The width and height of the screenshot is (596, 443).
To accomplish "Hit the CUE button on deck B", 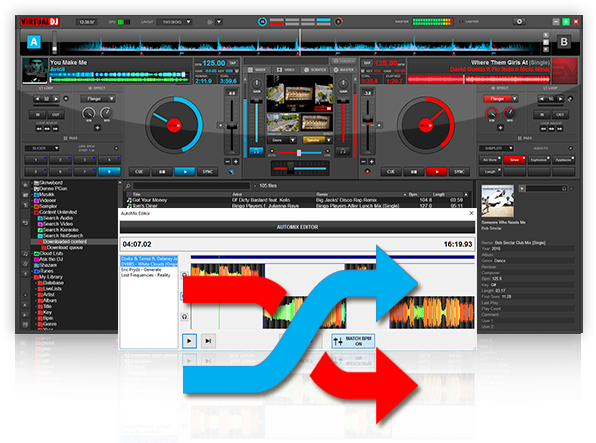I will (391, 171).
